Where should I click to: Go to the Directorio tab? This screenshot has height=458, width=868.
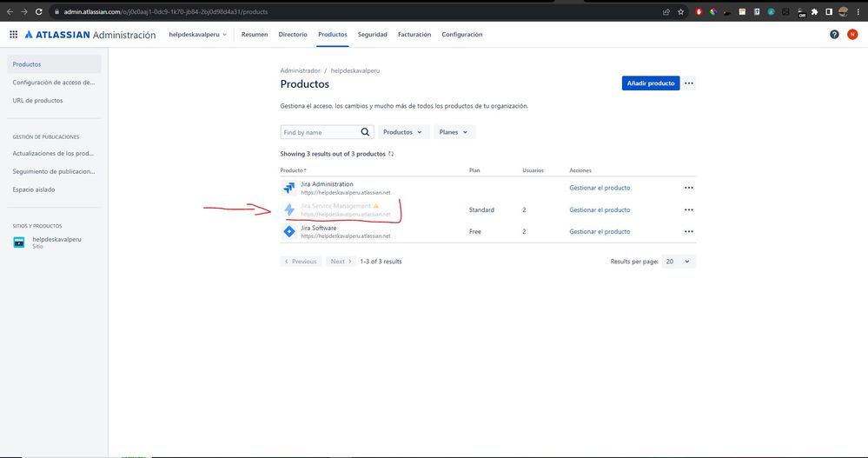pyautogui.click(x=293, y=35)
